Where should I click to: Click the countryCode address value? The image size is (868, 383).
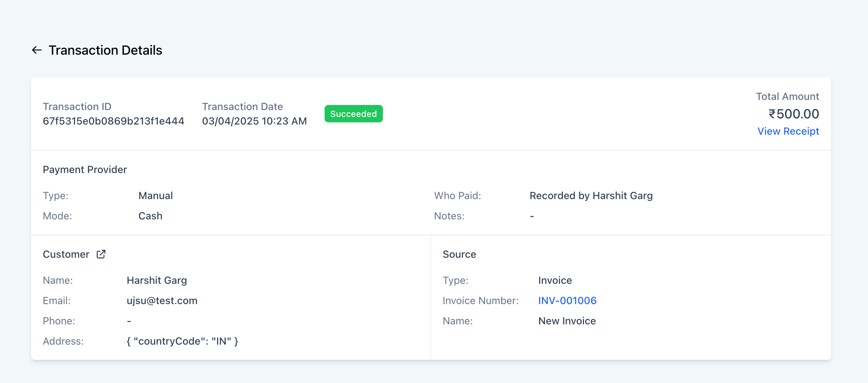pos(182,341)
